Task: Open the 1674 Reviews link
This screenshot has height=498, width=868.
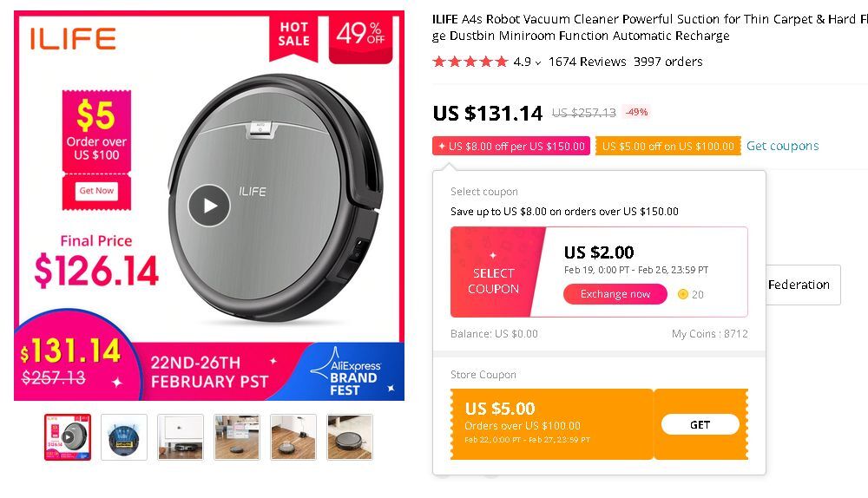Action: 587,62
